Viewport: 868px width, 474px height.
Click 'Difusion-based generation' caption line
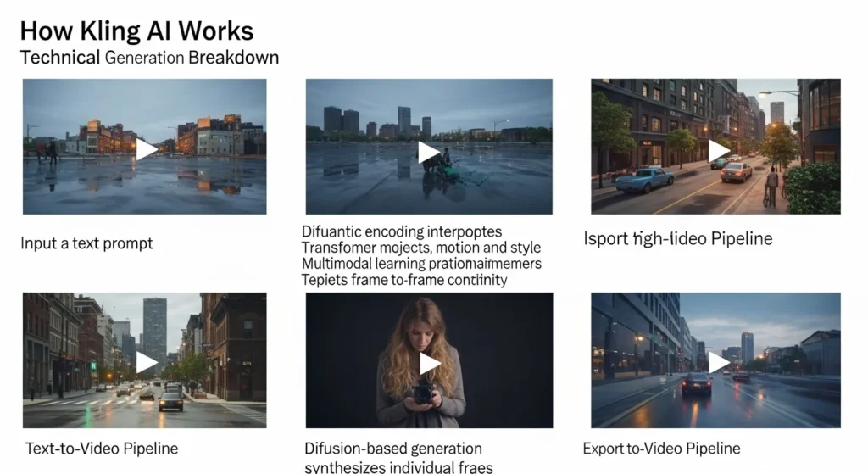pyautogui.click(x=393, y=449)
